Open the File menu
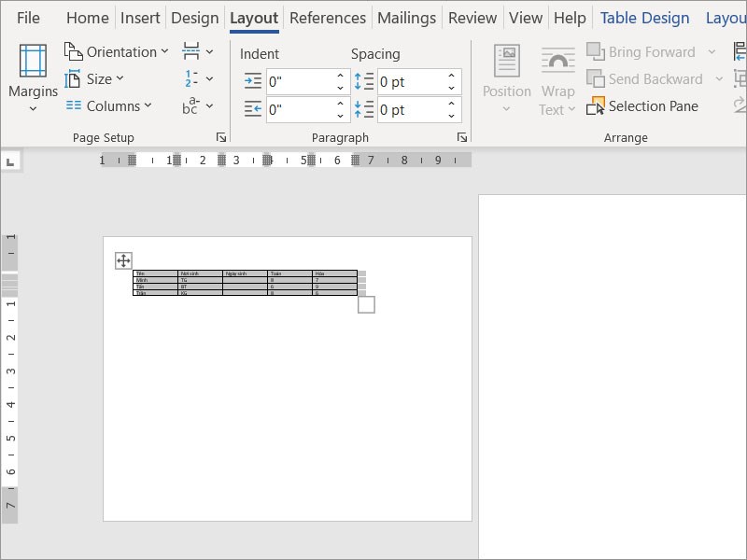 28,18
